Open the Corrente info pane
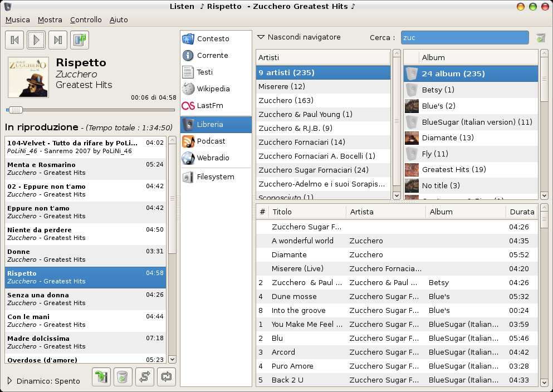This screenshot has width=553, height=392. [x=216, y=55]
